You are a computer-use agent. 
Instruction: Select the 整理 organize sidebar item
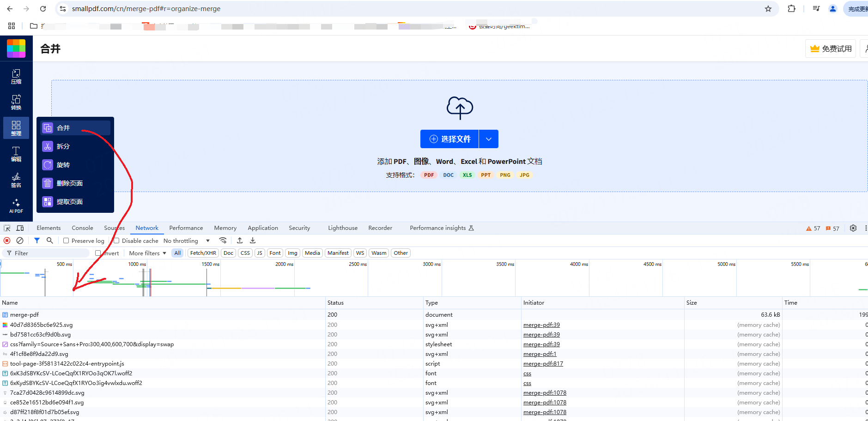(x=16, y=128)
